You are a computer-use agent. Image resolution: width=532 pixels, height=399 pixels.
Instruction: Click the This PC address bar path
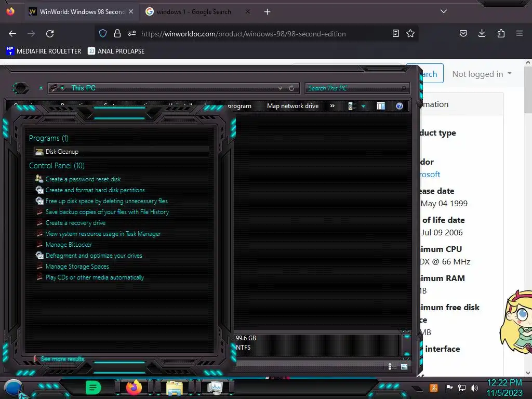[83, 88]
